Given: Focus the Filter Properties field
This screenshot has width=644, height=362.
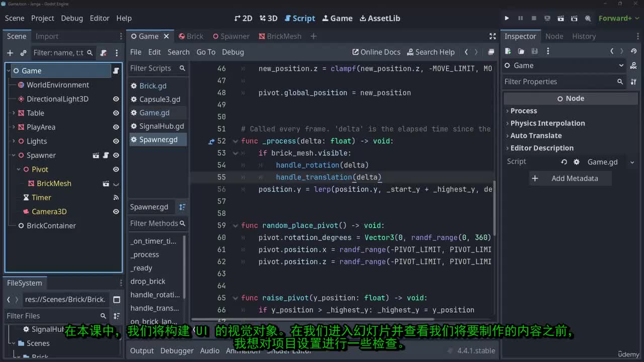Looking at the screenshot, I should (x=563, y=81).
